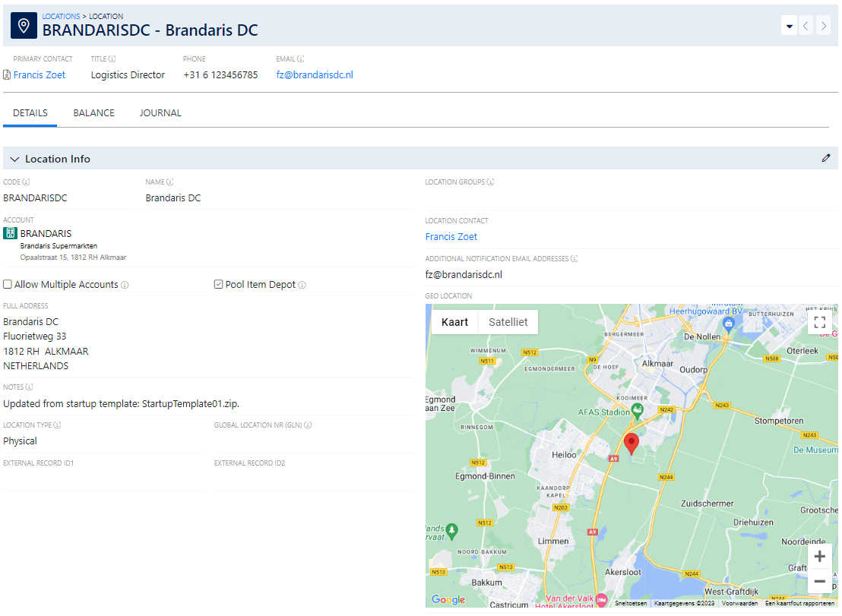Toggle Pool Item Depot checkbox
This screenshot has height=616, width=842.
coord(218,284)
